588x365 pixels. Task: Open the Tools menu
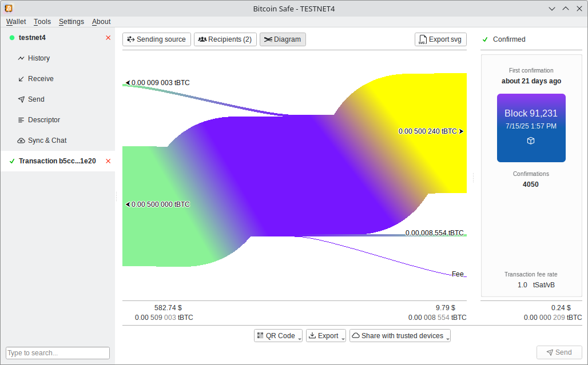point(42,22)
